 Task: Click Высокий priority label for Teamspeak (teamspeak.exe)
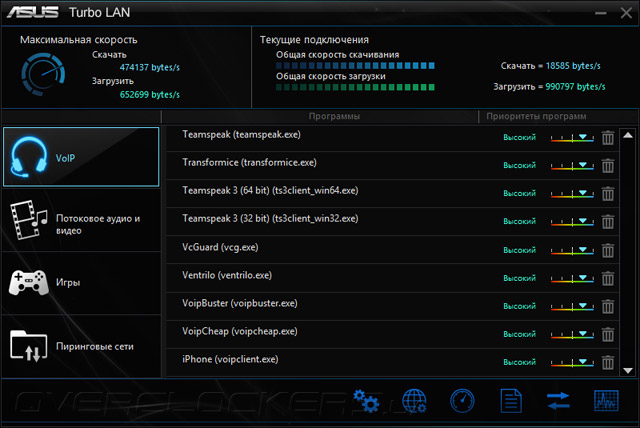tap(519, 137)
